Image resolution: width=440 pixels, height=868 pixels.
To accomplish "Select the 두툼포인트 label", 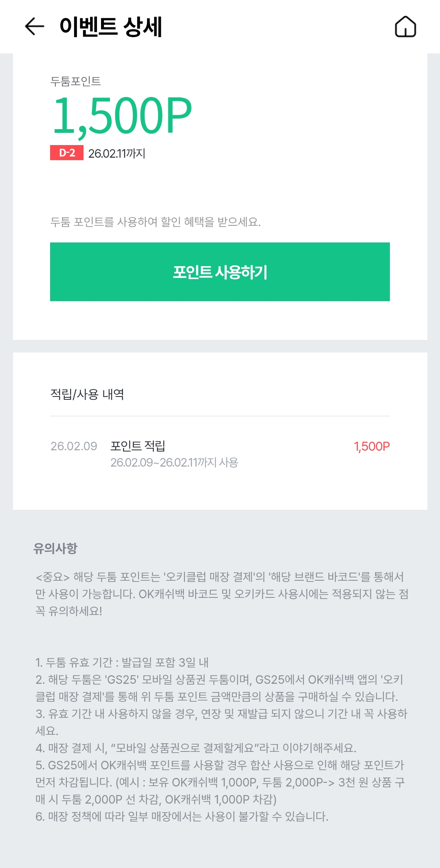I will [75, 81].
